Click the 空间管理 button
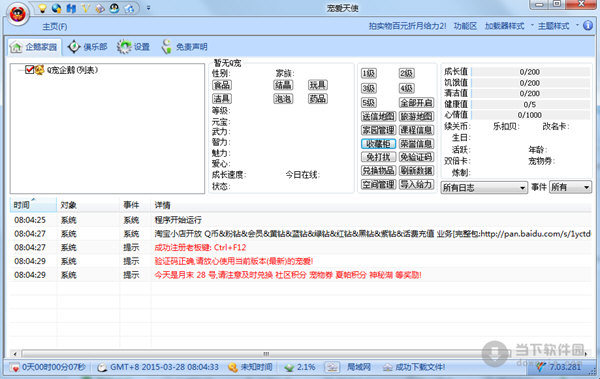The image size is (600, 379). 378,185
